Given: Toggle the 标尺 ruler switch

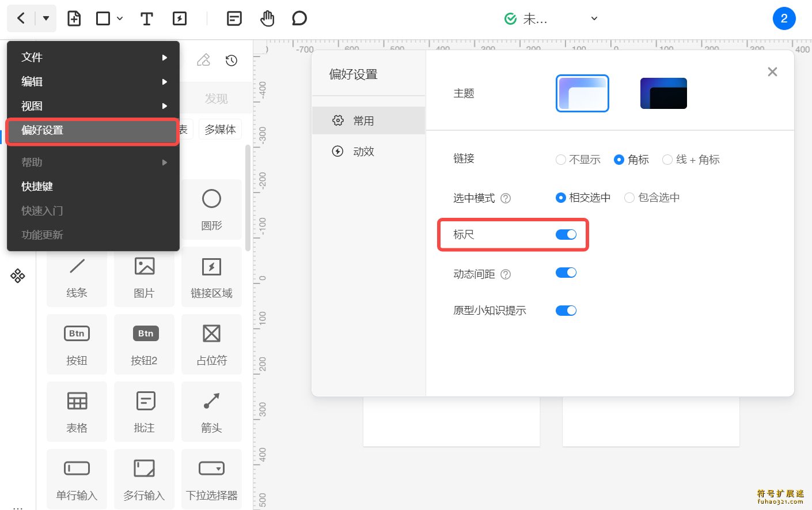Looking at the screenshot, I should tap(566, 234).
